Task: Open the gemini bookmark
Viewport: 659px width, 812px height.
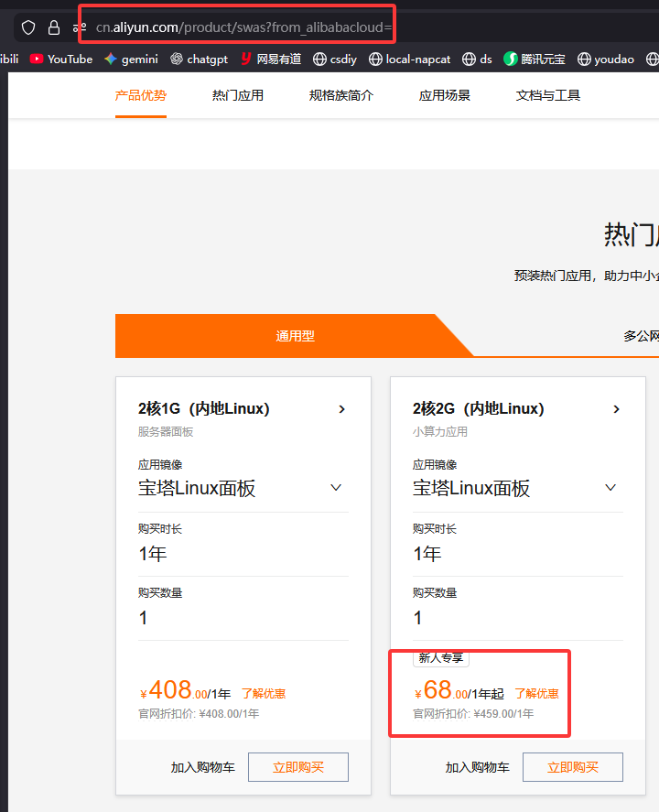Action: coord(131,59)
